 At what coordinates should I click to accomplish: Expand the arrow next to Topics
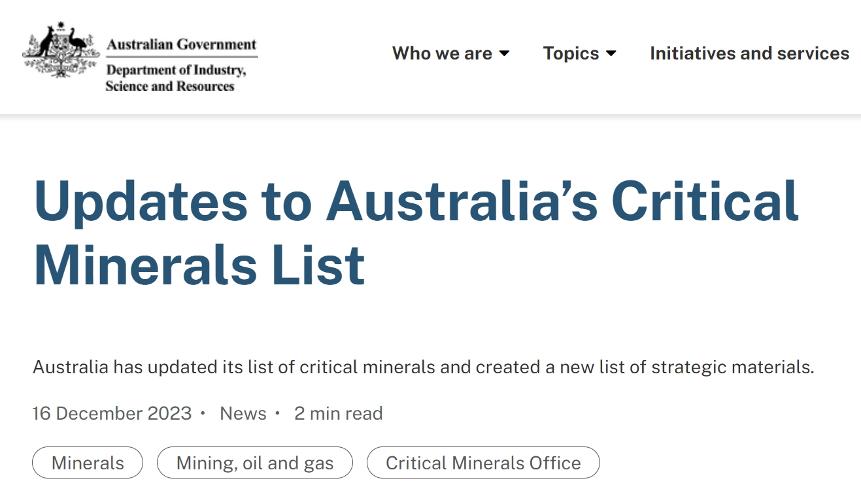tap(611, 54)
